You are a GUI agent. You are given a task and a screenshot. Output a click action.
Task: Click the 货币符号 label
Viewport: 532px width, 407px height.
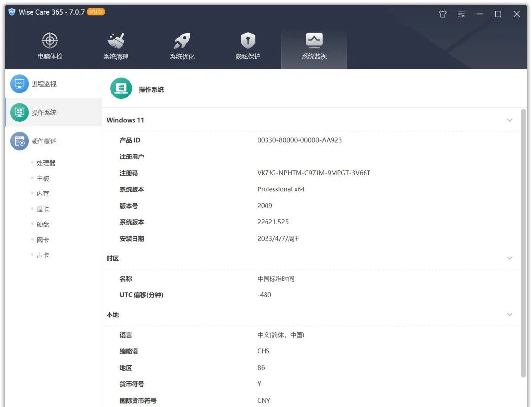(132, 384)
